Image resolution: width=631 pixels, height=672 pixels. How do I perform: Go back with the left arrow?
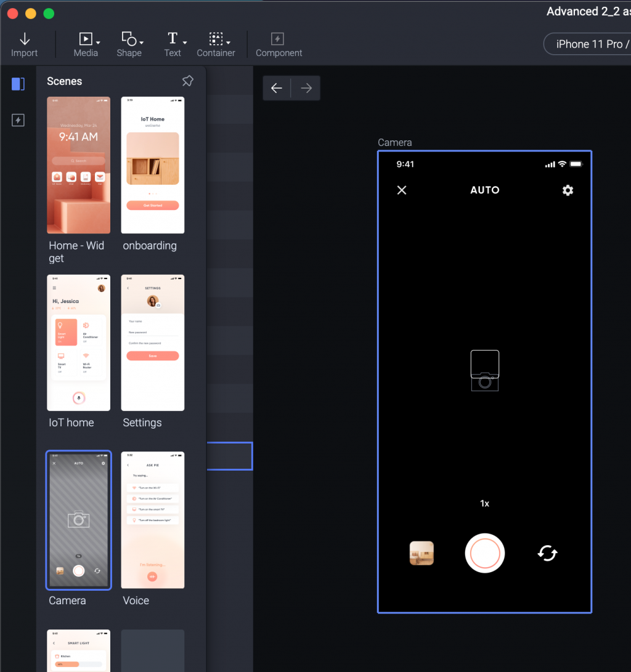click(x=277, y=88)
